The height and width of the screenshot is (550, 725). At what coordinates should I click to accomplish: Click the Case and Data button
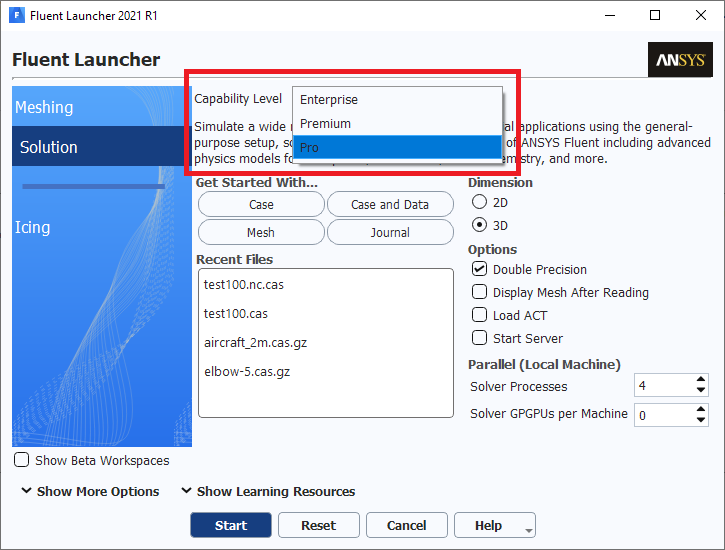[x=390, y=204]
